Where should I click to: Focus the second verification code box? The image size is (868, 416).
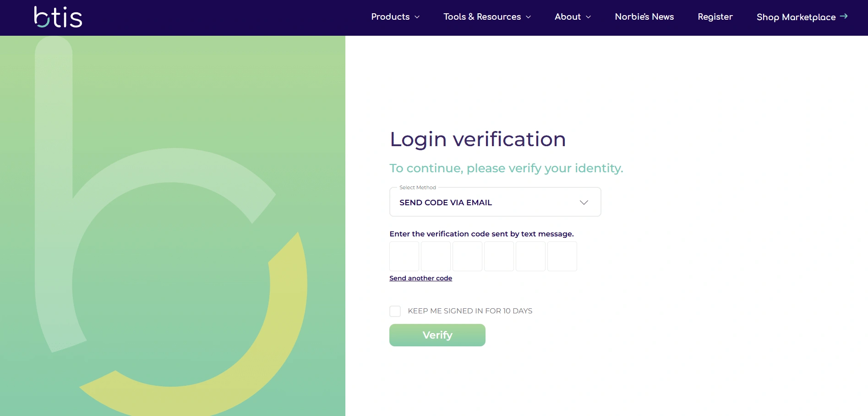pos(436,257)
